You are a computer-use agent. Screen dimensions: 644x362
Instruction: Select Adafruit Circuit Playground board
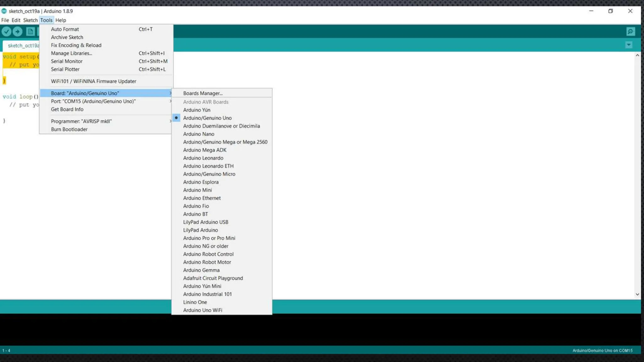tap(222, 278)
